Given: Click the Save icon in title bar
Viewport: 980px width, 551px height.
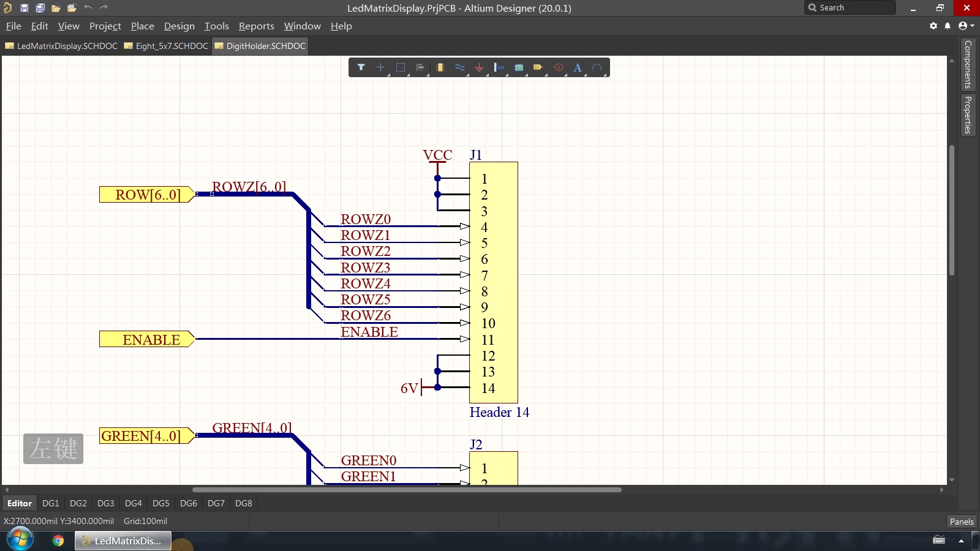Looking at the screenshot, I should pyautogui.click(x=24, y=8).
